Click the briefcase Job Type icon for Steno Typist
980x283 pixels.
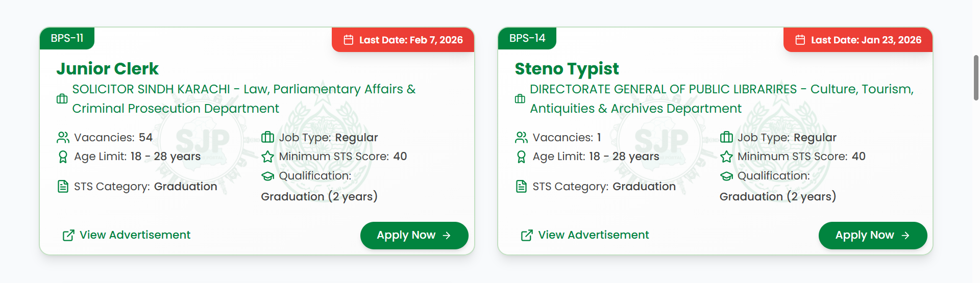[726, 138]
